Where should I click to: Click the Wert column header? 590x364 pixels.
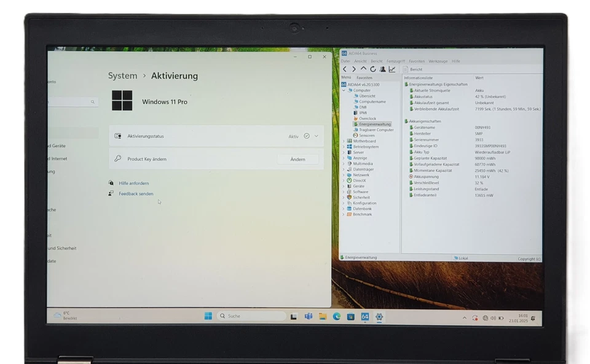coord(479,78)
